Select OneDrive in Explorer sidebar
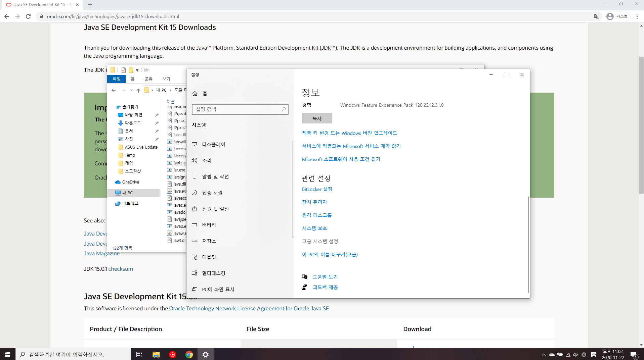This screenshot has height=360, width=644. 127,182
